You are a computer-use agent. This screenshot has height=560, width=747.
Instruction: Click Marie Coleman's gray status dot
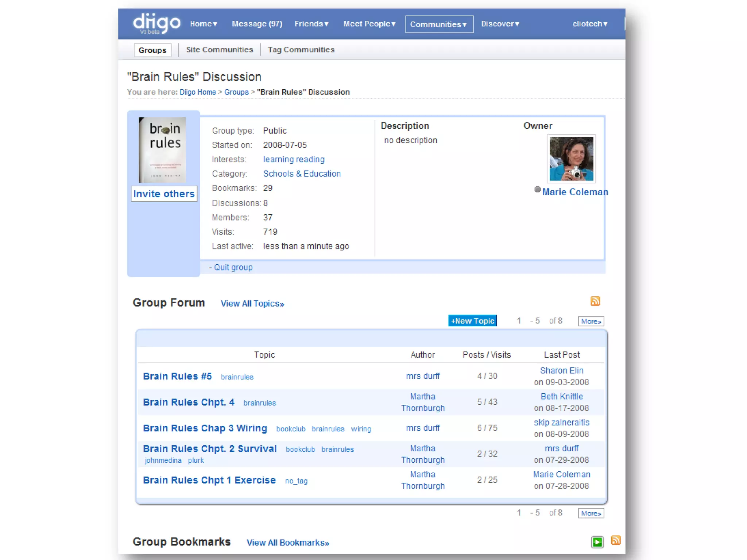(x=537, y=189)
